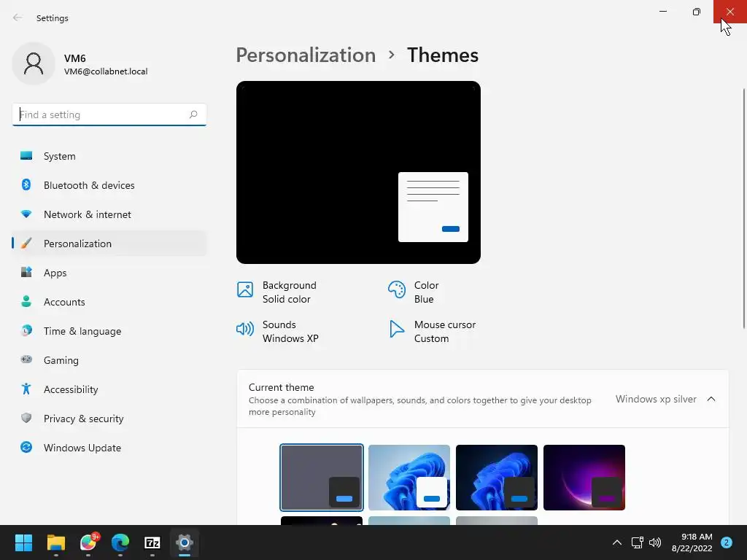Click the vertical scrollbar of Settings
Screen dimensions: 747x560
(743, 208)
